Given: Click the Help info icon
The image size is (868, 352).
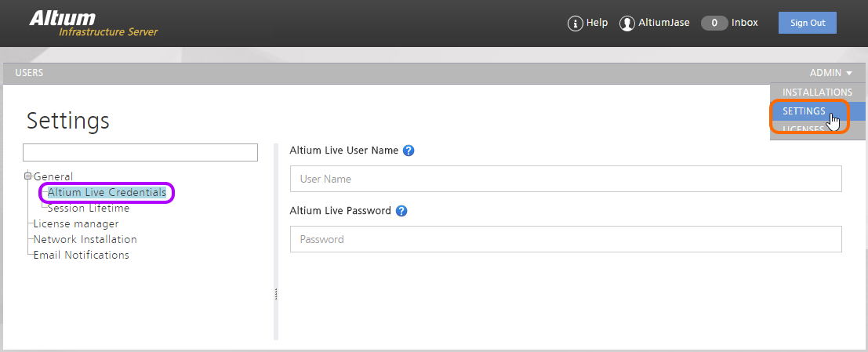Looking at the screenshot, I should pyautogui.click(x=576, y=24).
